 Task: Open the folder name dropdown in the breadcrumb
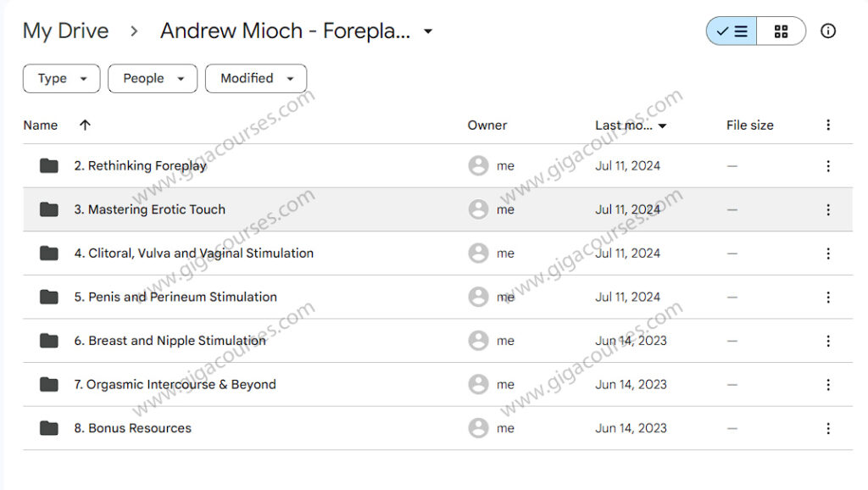428,31
